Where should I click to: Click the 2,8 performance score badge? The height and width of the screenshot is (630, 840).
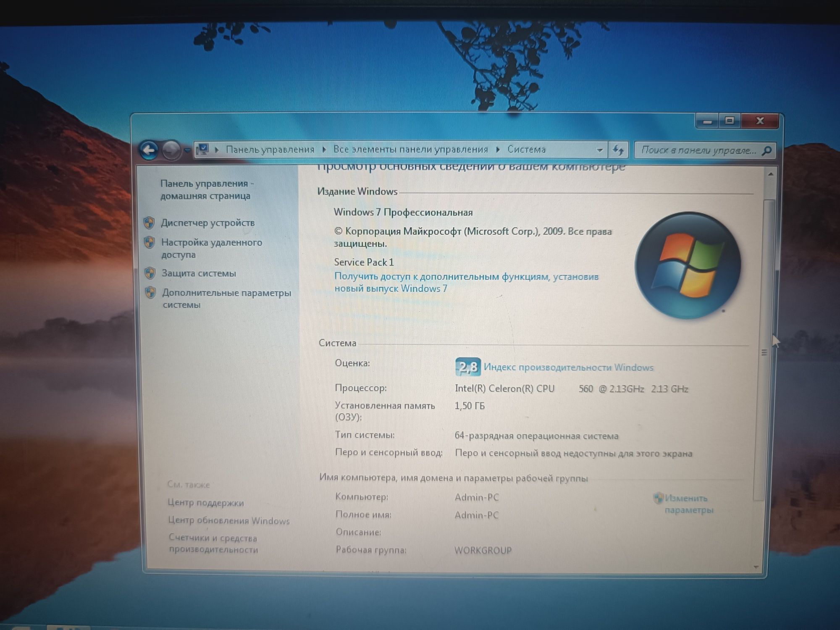pyautogui.click(x=468, y=367)
